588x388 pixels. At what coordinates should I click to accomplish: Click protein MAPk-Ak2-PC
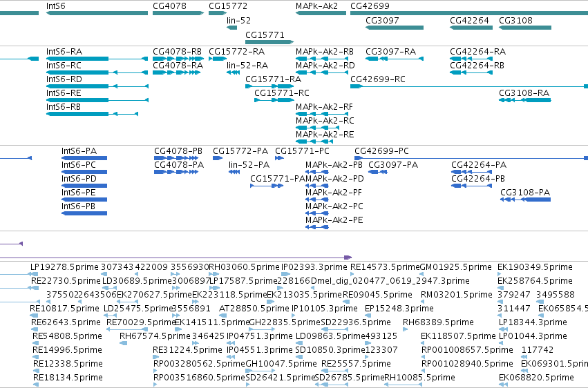(x=334, y=206)
